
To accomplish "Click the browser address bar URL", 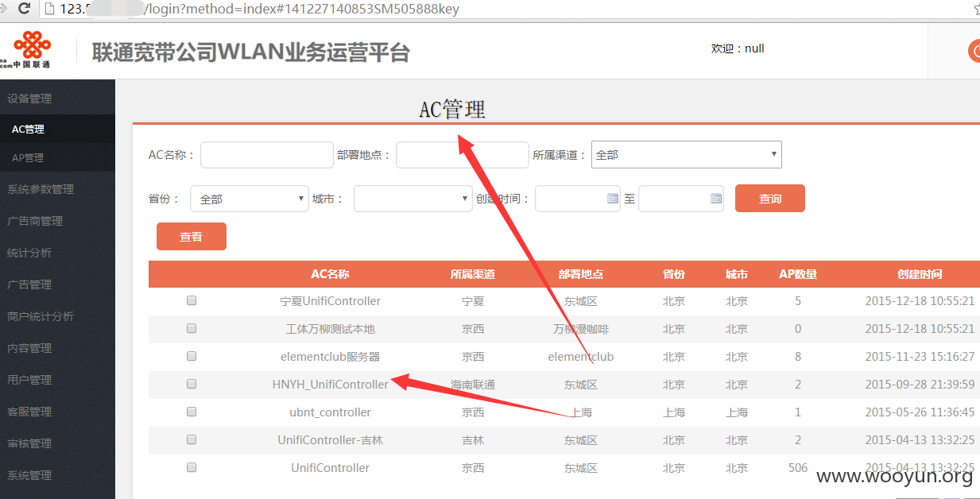I will (x=260, y=10).
